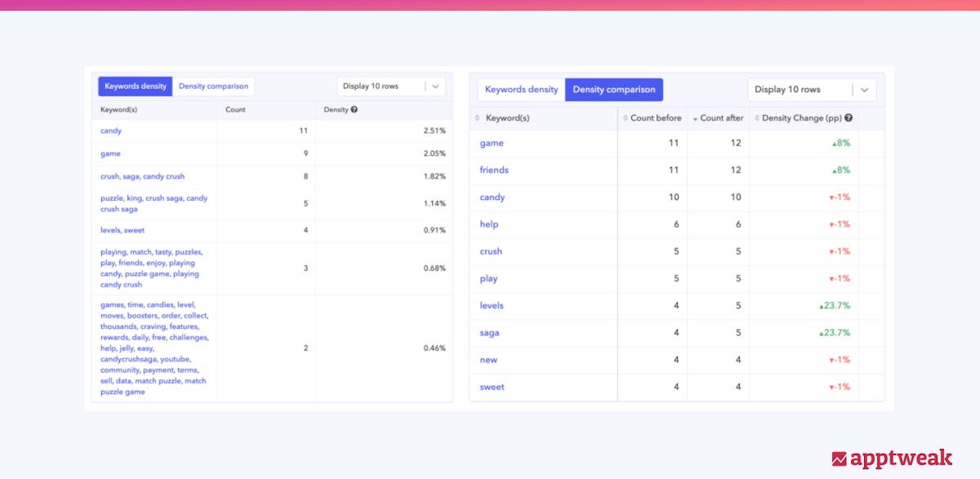Sort by Keyword(s) column sort arrows
The width and height of the screenshot is (980, 479).
(x=478, y=118)
